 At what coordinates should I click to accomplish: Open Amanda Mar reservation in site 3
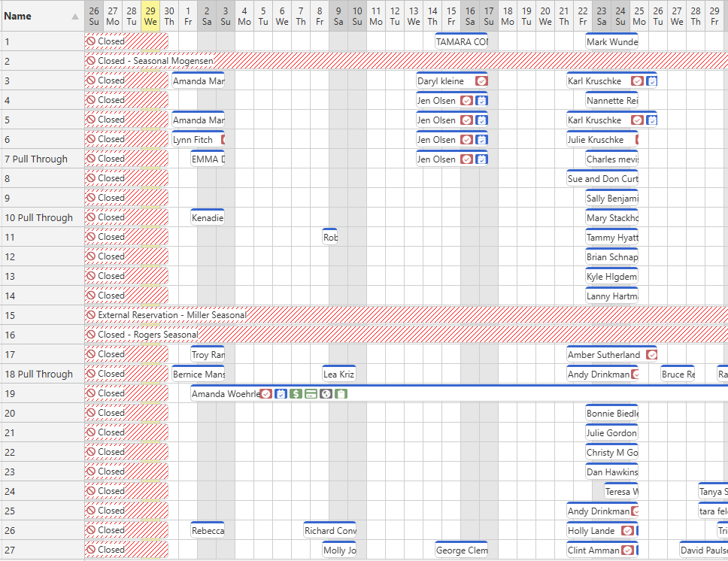point(199,80)
